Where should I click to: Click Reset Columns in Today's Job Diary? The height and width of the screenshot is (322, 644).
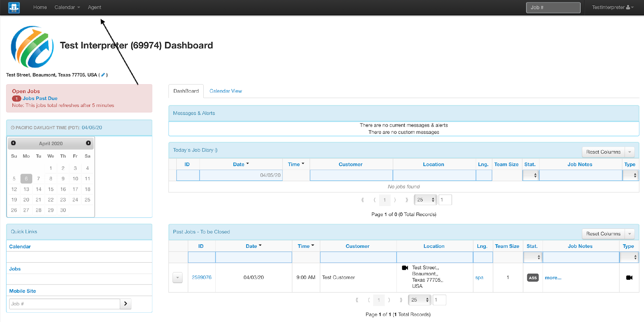pos(603,152)
